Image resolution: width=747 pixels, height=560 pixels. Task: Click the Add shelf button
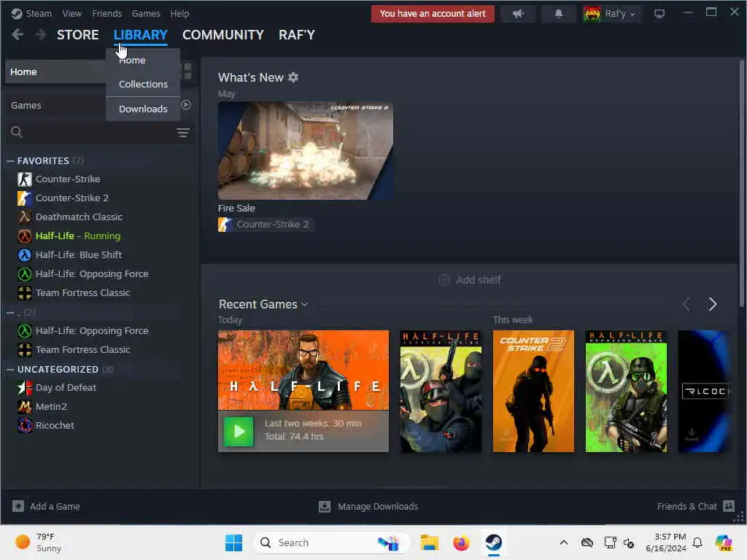[x=470, y=280]
